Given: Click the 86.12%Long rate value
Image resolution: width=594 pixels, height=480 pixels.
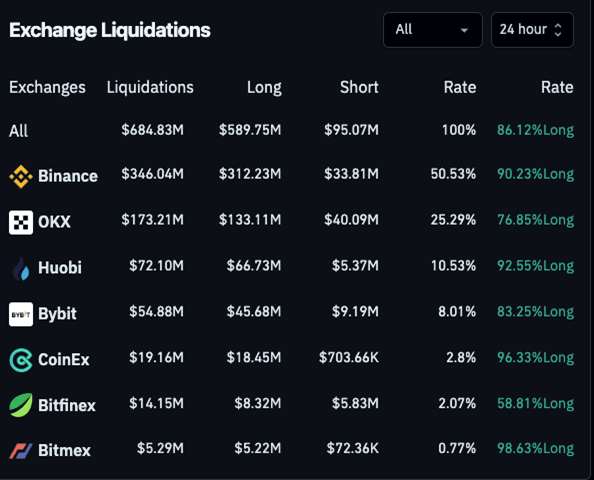Looking at the screenshot, I should pos(535,130).
